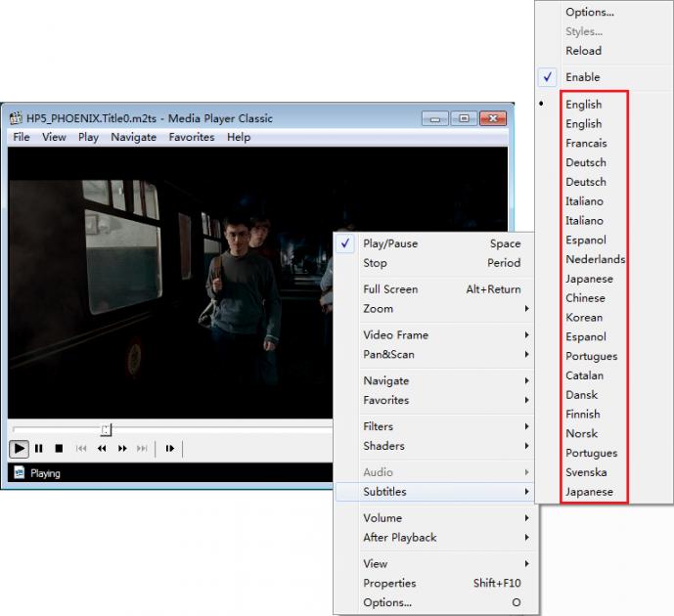The image size is (674, 616).
Task: Expand the Volume submenu
Action: pos(434,518)
